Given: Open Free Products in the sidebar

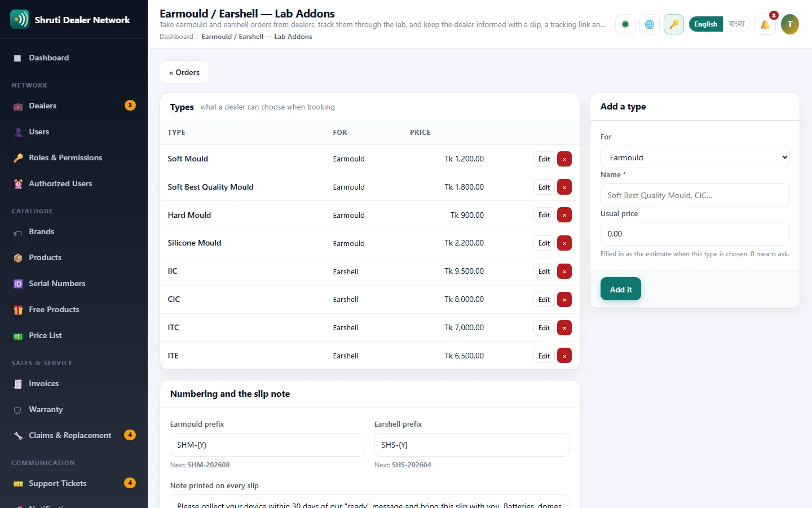Looking at the screenshot, I should 74,310.
